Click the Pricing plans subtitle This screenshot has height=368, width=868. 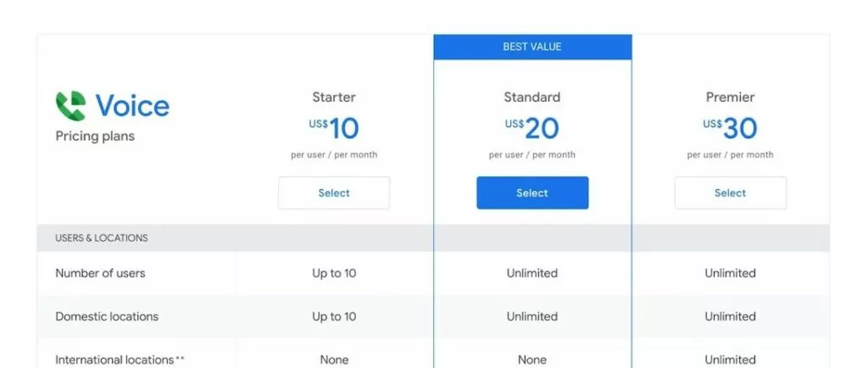pos(95,137)
